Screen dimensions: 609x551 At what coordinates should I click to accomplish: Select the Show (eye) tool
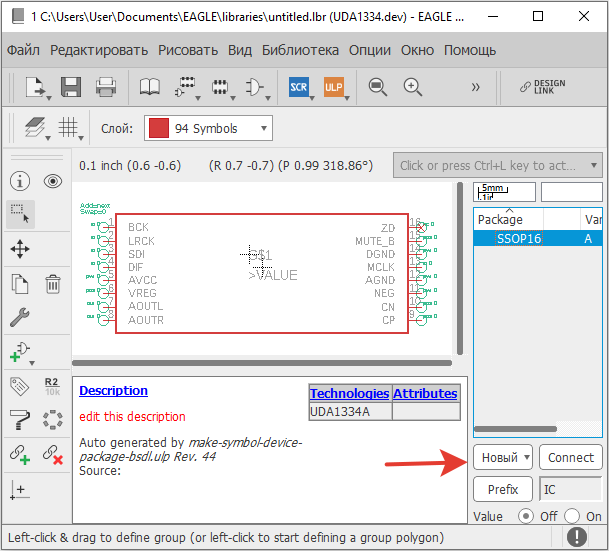coord(53,181)
